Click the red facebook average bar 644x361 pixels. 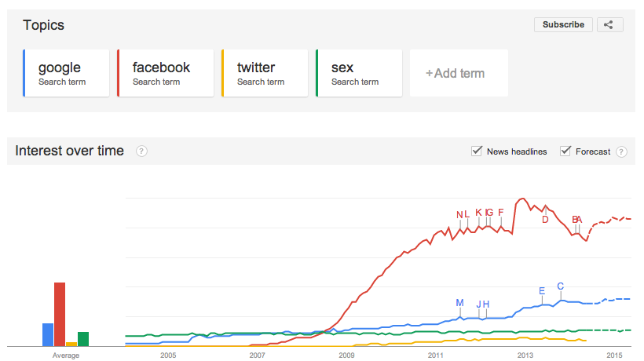pyautogui.click(x=59, y=314)
